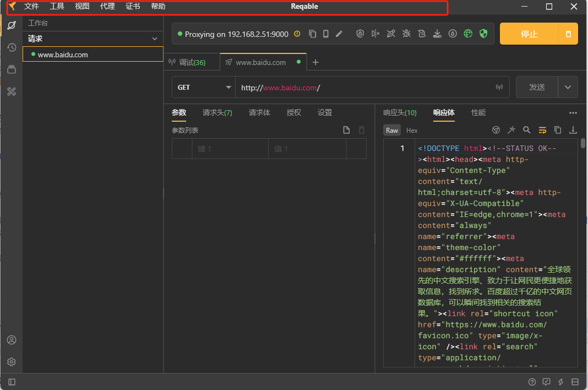
Task: Collapse the 请求 section chevron
Action: coord(155,39)
